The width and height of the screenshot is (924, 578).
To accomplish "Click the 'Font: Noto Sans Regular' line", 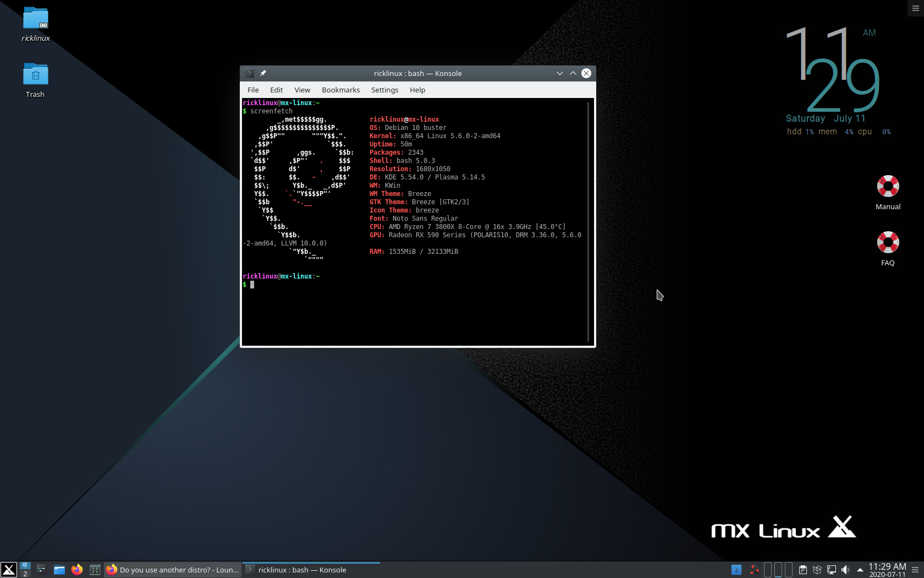I will point(414,219).
